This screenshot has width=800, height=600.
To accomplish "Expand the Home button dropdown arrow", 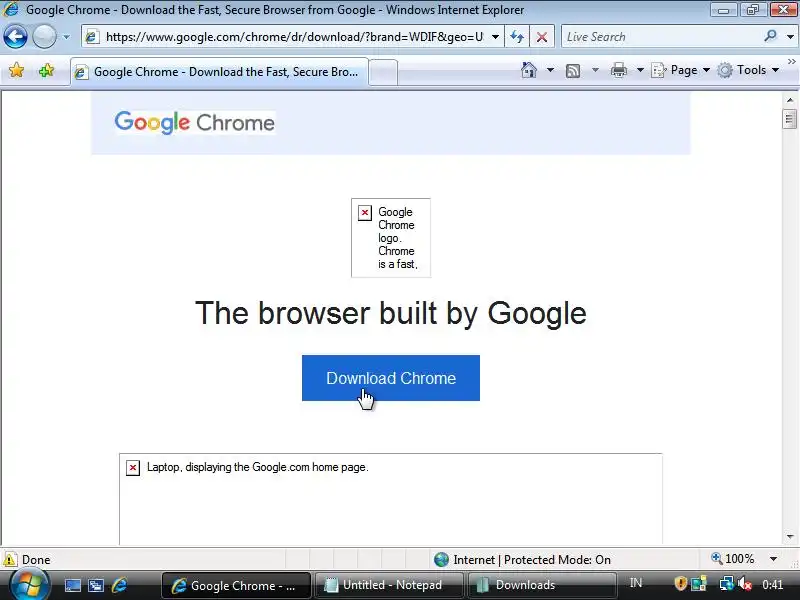I will pos(550,70).
